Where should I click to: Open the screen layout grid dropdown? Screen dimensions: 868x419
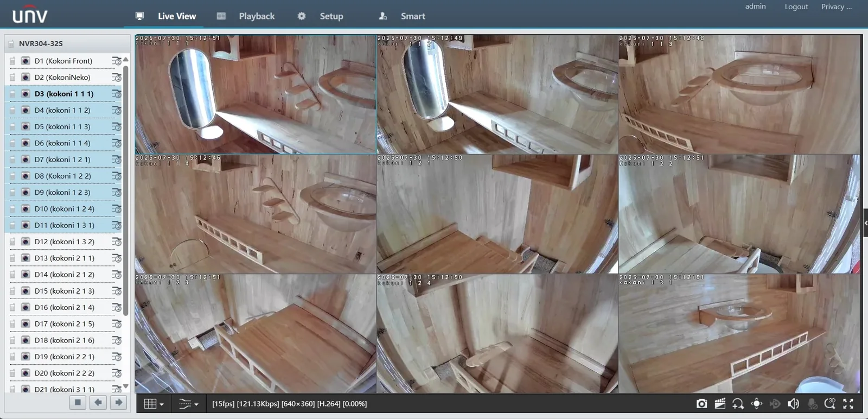coord(154,404)
